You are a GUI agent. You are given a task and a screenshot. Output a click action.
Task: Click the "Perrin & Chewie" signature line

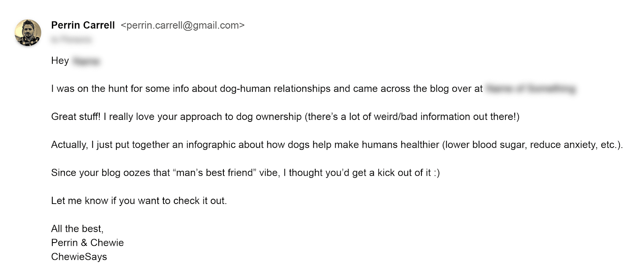tap(87, 243)
